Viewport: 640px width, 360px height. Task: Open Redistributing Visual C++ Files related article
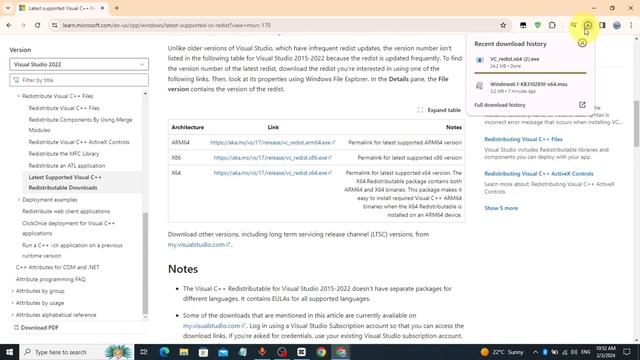[x=523, y=139]
